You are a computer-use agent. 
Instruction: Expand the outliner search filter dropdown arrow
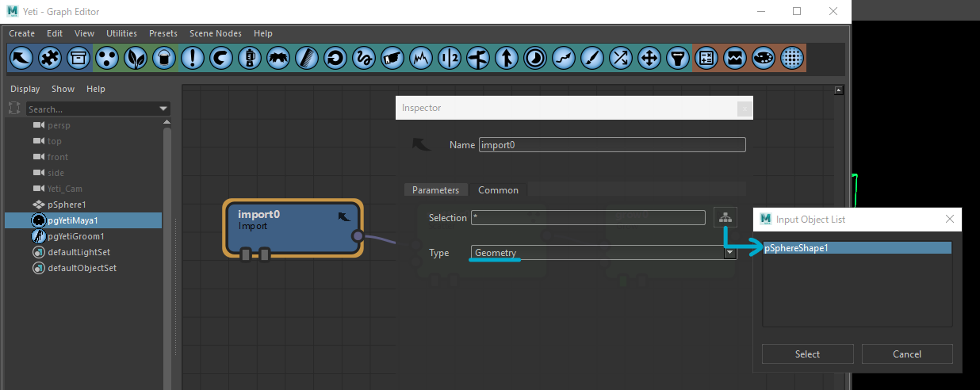point(164,109)
